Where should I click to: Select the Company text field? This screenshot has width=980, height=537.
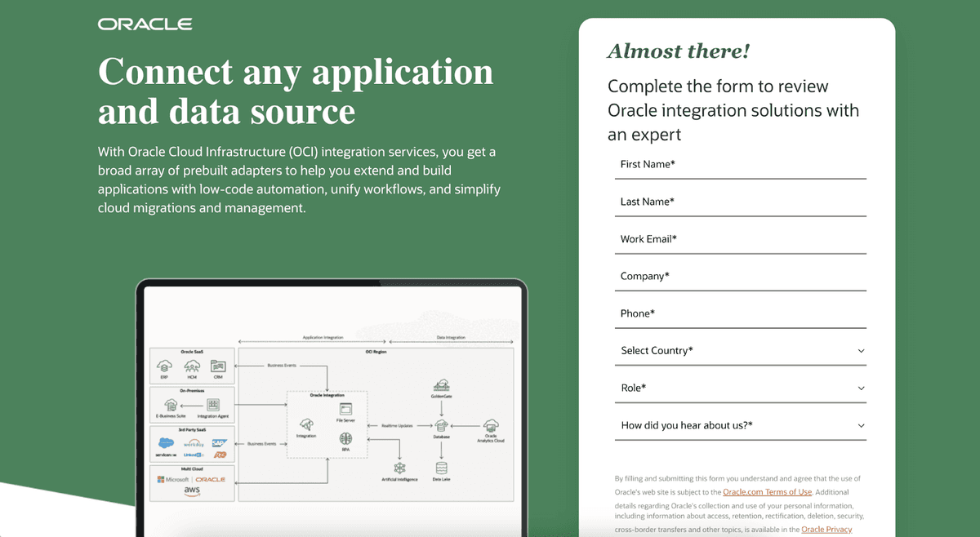point(740,277)
